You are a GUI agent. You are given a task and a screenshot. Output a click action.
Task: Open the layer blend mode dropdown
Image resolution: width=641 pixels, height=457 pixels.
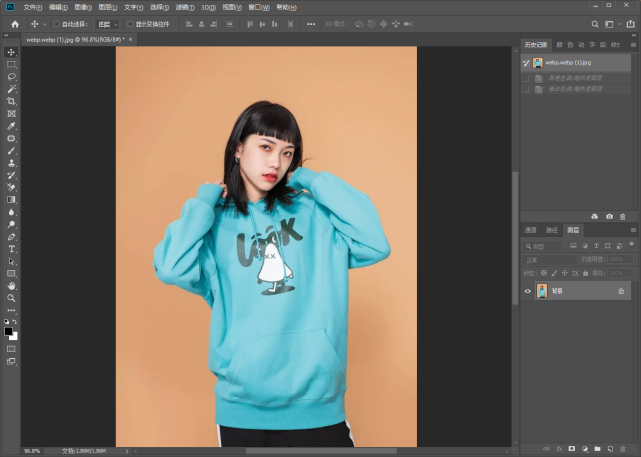pyautogui.click(x=549, y=260)
